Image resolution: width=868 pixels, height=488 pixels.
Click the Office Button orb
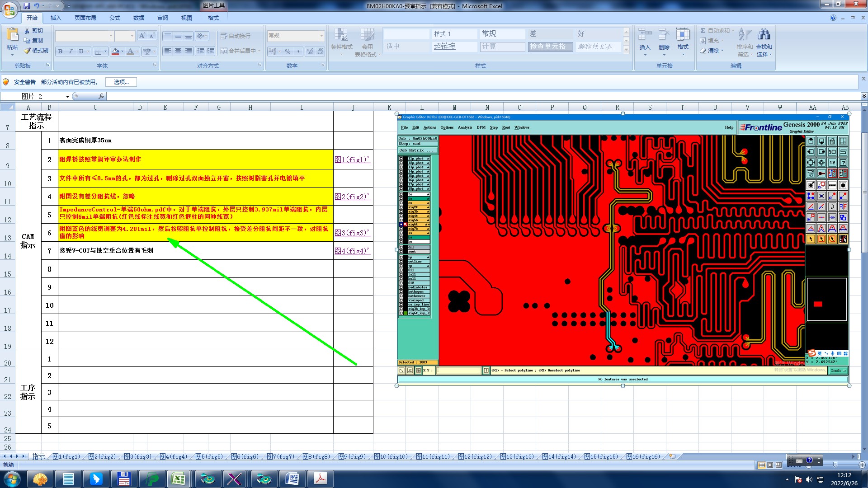(9, 9)
